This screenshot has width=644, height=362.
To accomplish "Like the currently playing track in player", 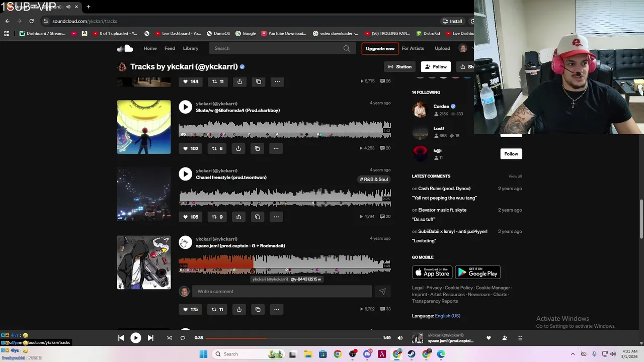I will tap(488, 338).
